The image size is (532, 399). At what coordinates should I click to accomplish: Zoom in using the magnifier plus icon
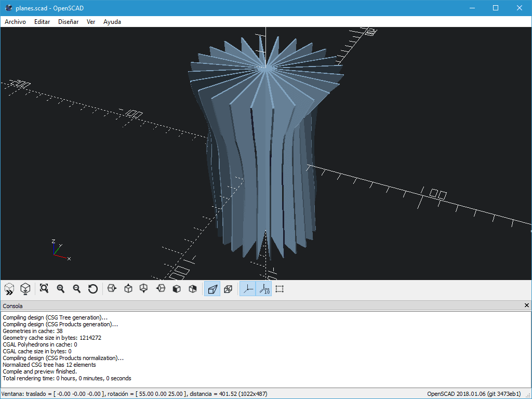point(60,289)
